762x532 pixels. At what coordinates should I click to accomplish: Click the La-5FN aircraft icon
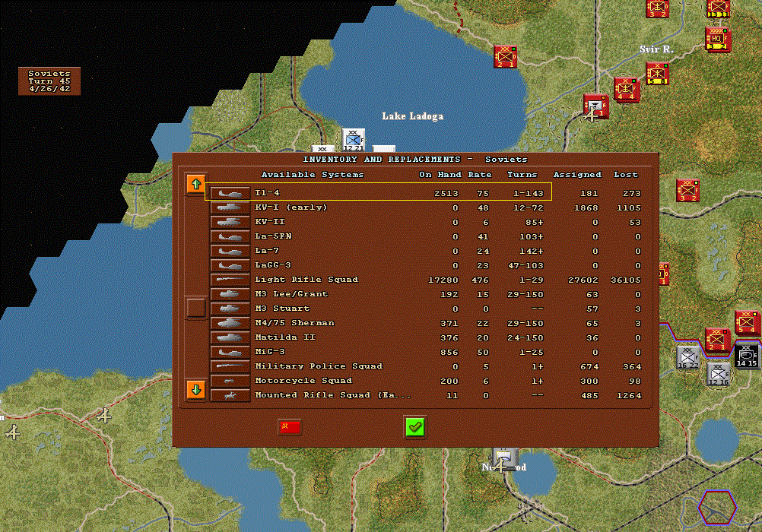[x=230, y=236]
